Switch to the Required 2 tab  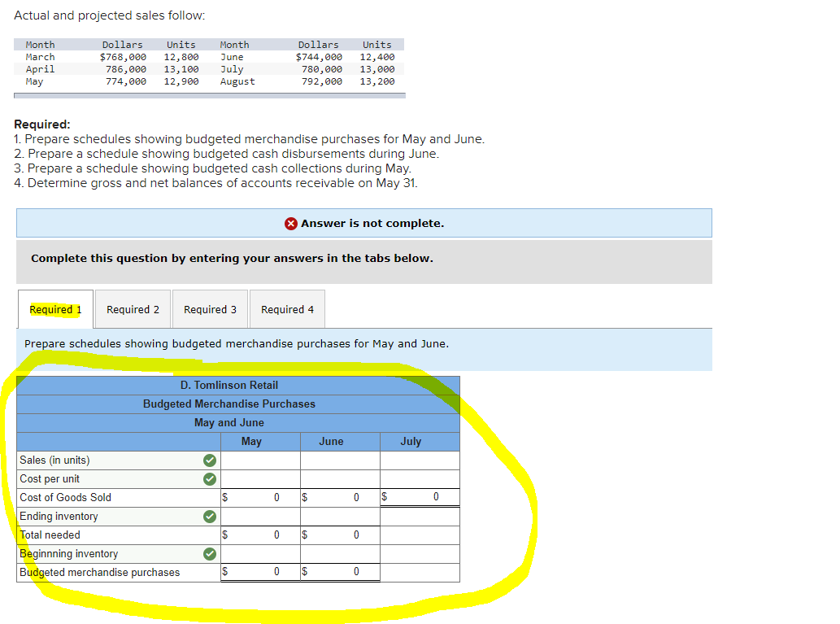tap(133, 309)
